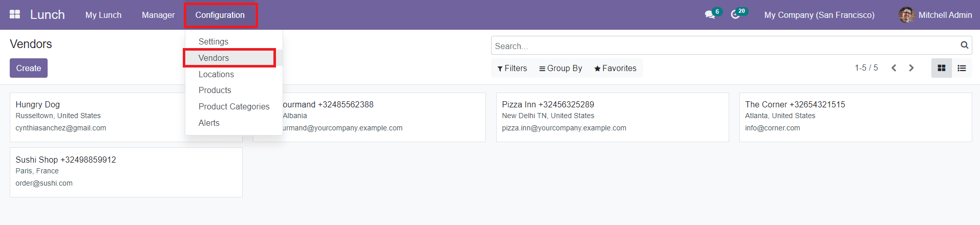Expand the Filters dropdown
The height and width of the screenshot is (225, 980).
pos(512,69)
